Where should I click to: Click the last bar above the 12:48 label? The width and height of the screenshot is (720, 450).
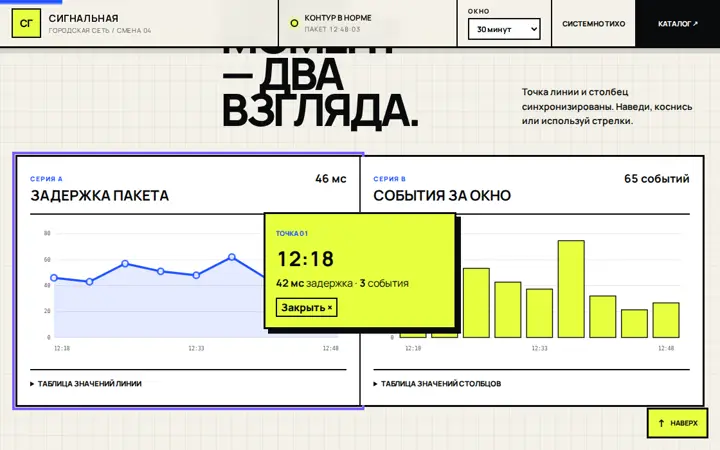pyautogui.click(x=666, y=320)
